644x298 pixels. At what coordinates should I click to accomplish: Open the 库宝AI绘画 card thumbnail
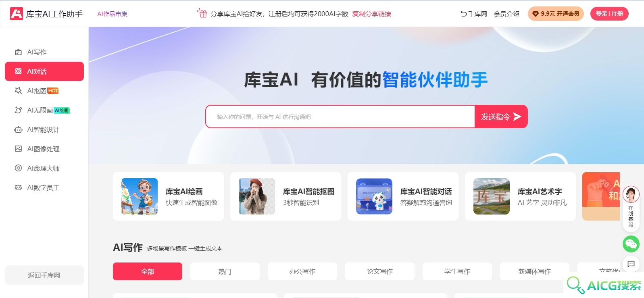(140, 196)
